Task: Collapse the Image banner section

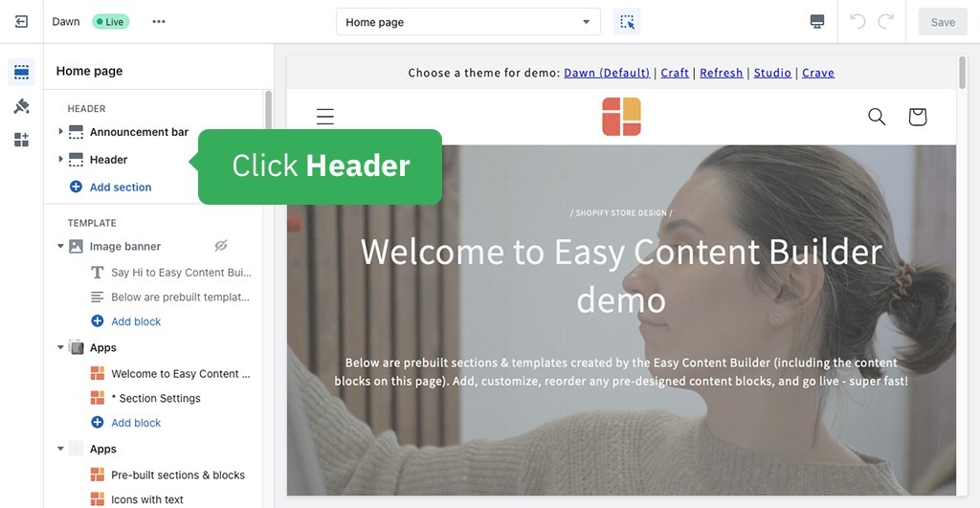Action: (60, 246)
